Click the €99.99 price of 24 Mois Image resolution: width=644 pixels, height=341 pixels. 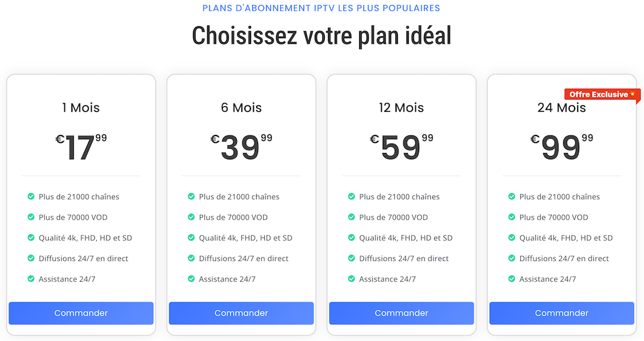tap(562, 147)
